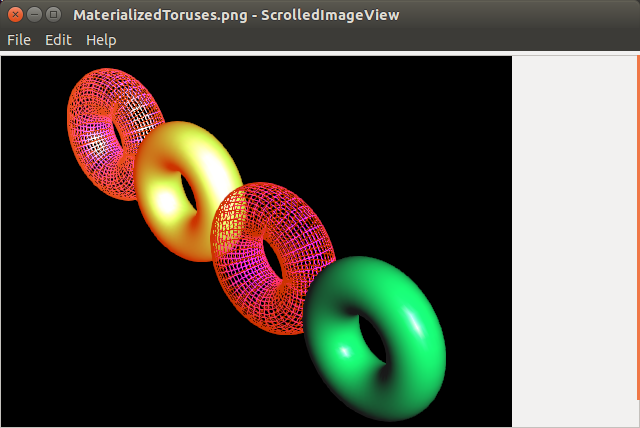Minimize the ScrolledImageView window

[x=34, y=15]
